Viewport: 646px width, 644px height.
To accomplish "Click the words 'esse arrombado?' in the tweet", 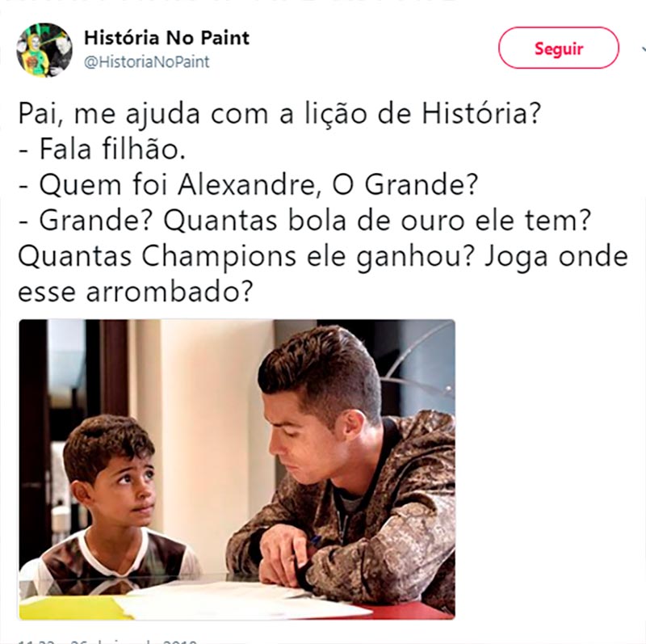I will pos(135,292).
